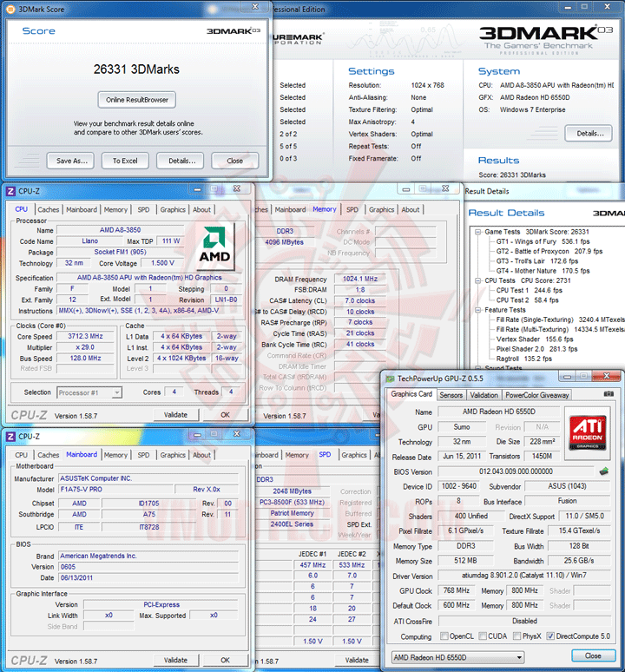Close the 3DMark Score window with X

[x=255, y=6]
